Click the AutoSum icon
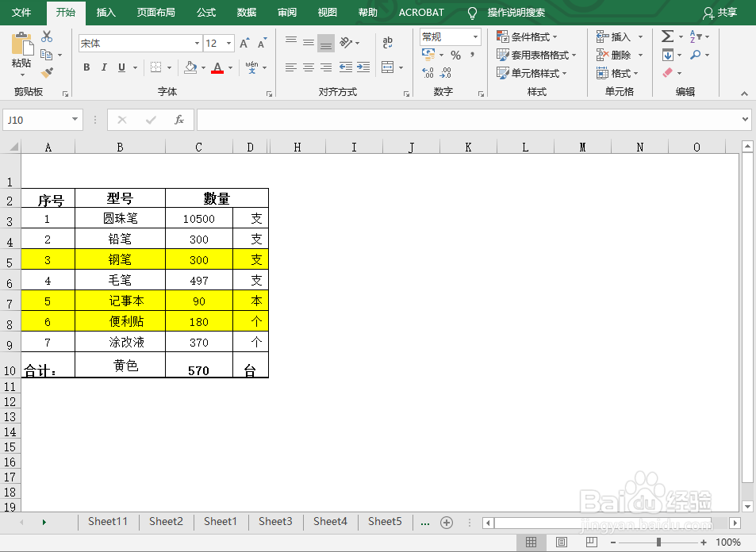 666,35
